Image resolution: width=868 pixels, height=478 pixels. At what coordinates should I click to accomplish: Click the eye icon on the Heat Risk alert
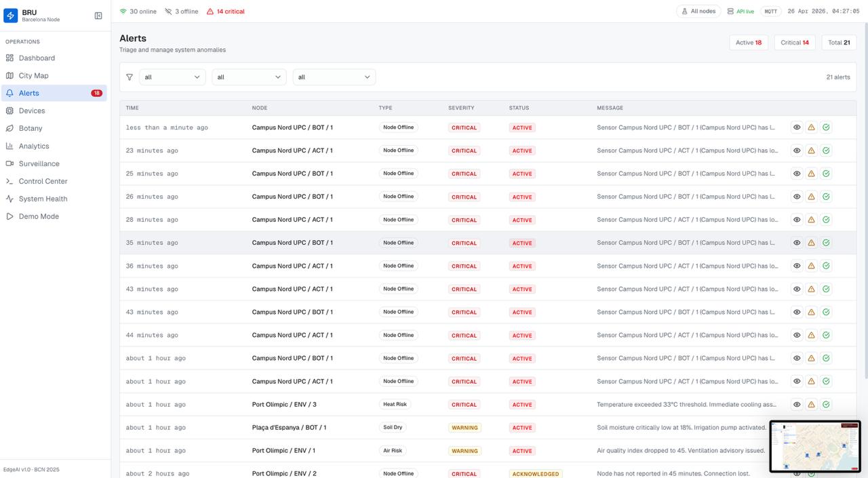[797, 405]
